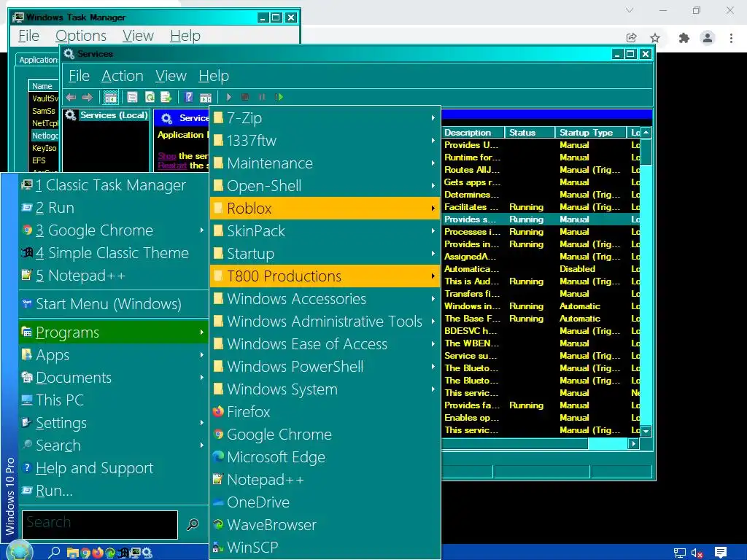The image size is (747, 560).
Task: Click the Back arrow in Services toolbar
Action: pos(71,97)
